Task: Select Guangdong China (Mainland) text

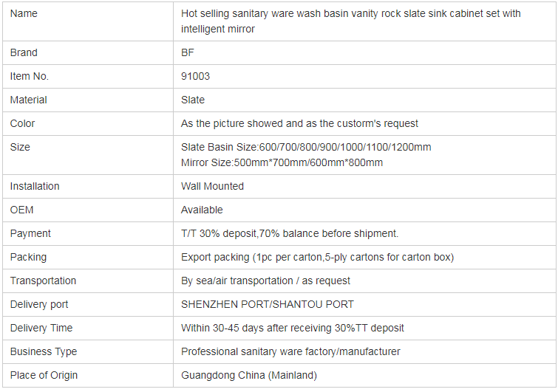Action: 249,375
